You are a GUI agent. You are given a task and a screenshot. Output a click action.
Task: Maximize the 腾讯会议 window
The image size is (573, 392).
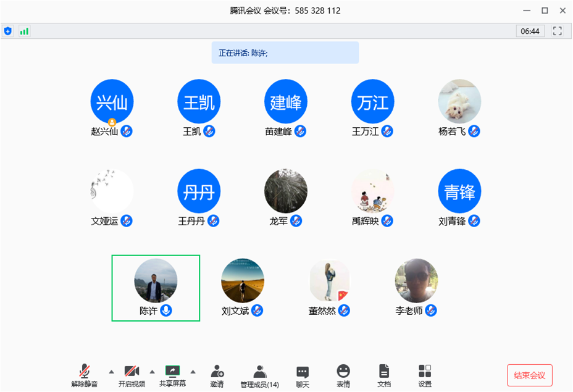pos(545,10)
